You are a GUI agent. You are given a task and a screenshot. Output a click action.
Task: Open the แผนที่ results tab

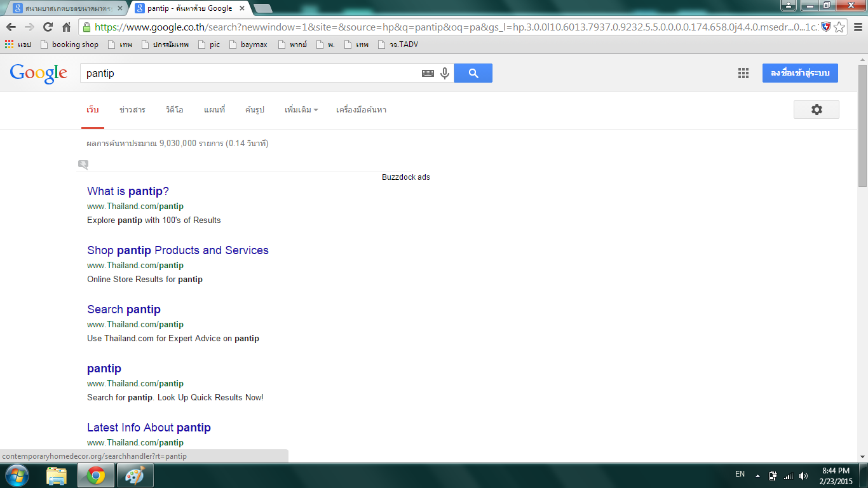(215, 110)
